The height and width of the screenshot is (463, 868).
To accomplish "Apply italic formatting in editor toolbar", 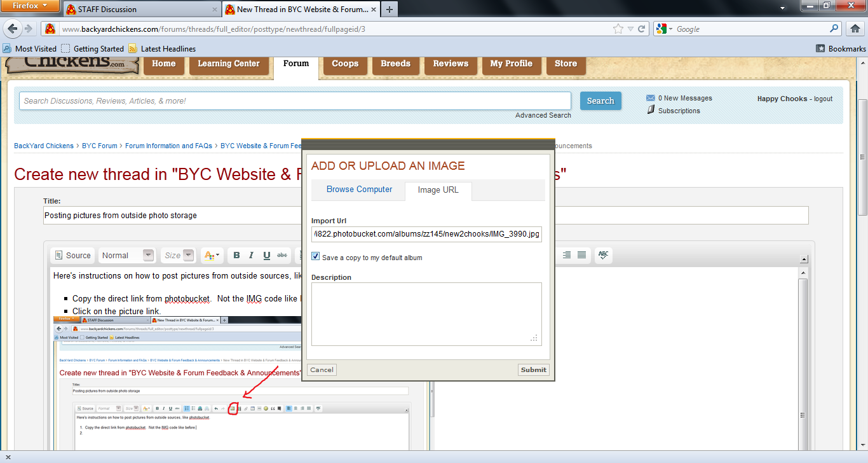I will pos(252,255).
